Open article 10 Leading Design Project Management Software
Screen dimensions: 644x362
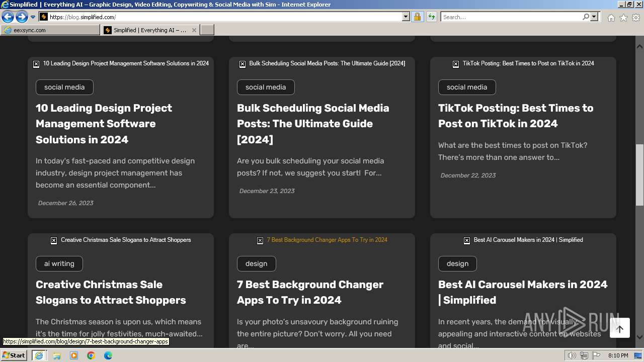click(104, 124)
